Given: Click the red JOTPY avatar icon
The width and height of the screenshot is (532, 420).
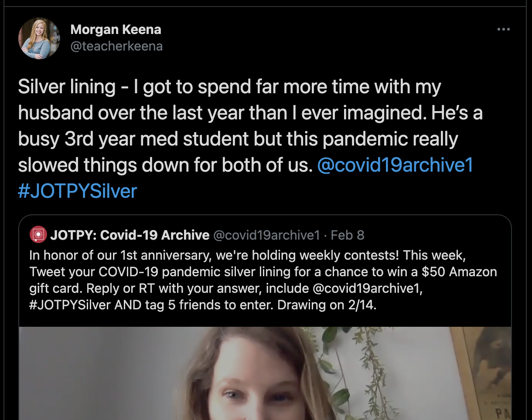Looking at the screenshot, I should coord(38,235).
